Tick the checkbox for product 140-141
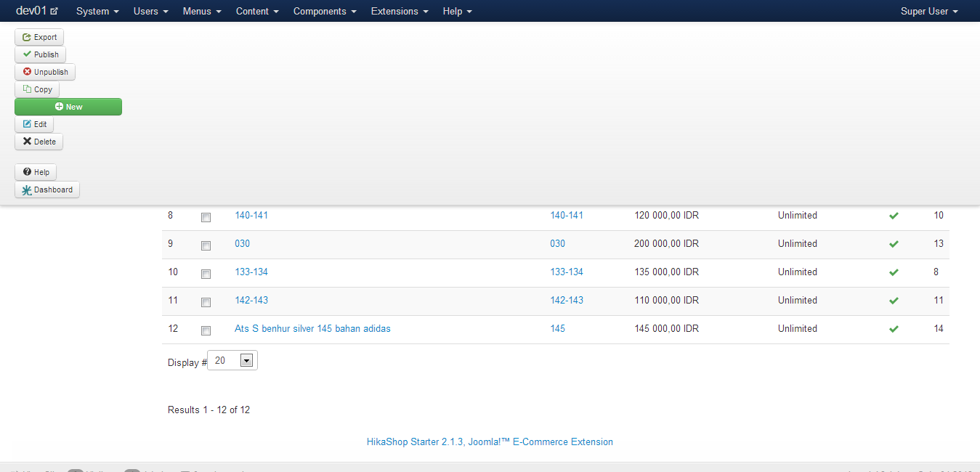 coord(206,217)
